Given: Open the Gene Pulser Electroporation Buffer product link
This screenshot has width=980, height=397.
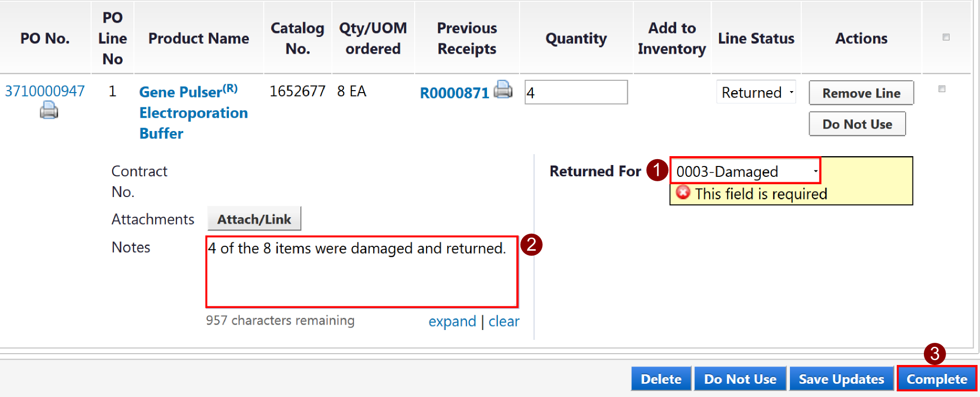Looking at the screenshot, I should [193, 113].
